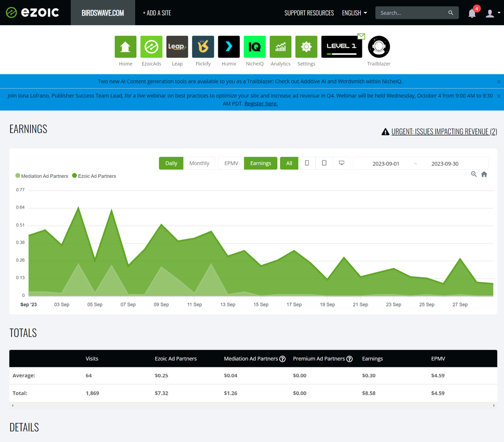Open Support Resources menu
The image size is (504, 442).
[x=309, y=13]
